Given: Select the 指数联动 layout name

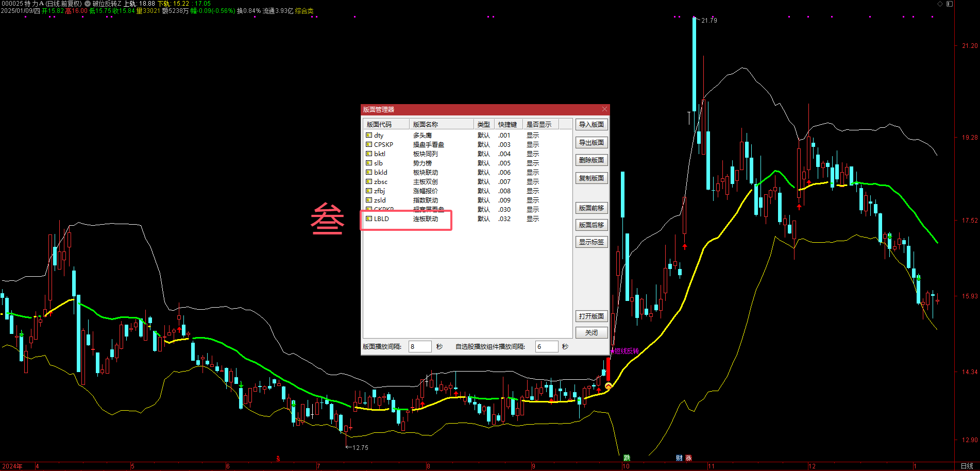Looking at the screenshot, I should pos(426,200).
